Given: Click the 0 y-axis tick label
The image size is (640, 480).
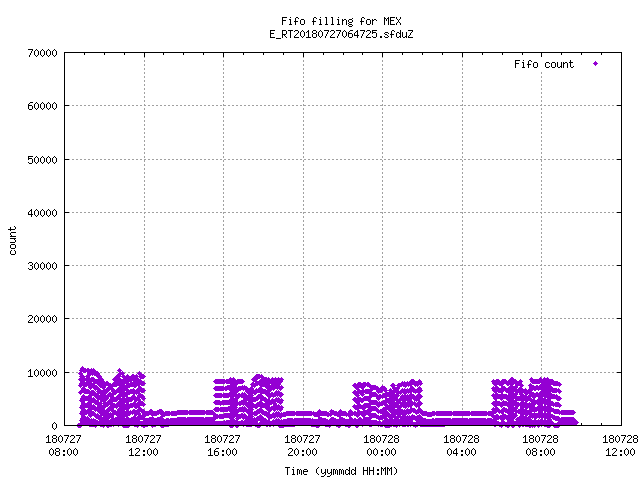Looking at the screenshot, I should pyautogui.click(x=54, y=426).
